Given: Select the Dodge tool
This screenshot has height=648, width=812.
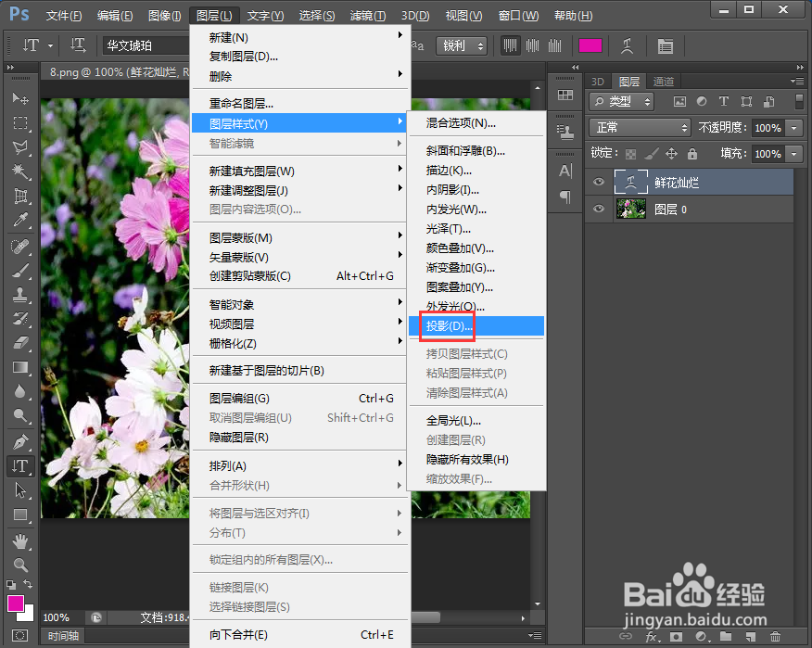Looking at the screenshot, I should [x=20, y=415].
